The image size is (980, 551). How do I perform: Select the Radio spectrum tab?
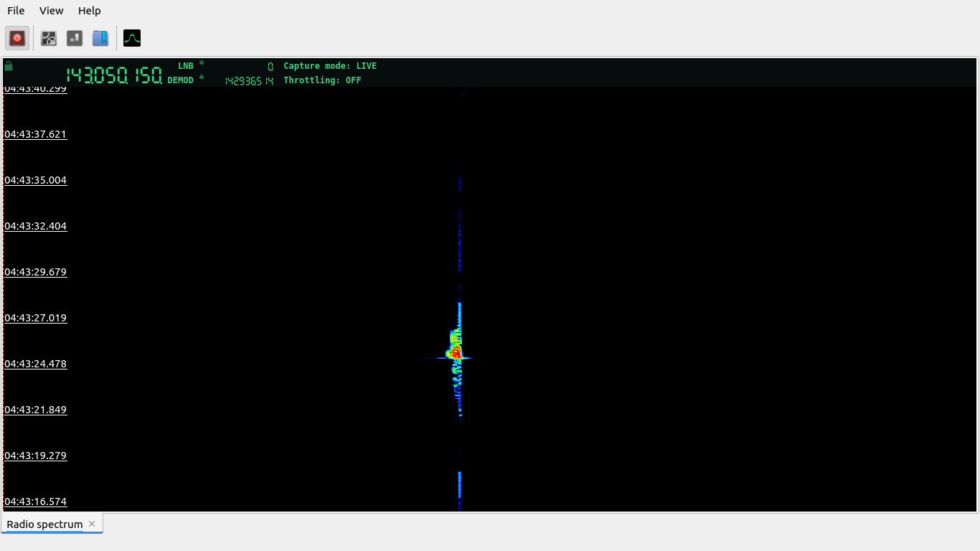click(45, 524)
